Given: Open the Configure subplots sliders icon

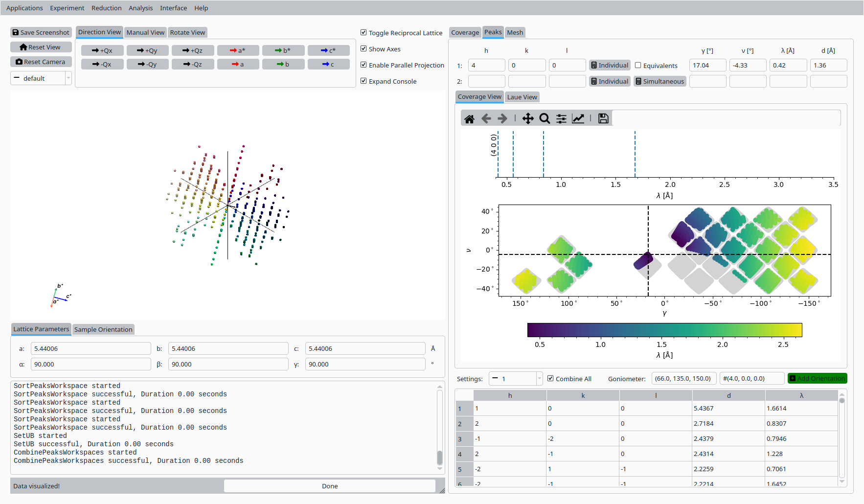Looking at the screenshot, I should [561, 119].
